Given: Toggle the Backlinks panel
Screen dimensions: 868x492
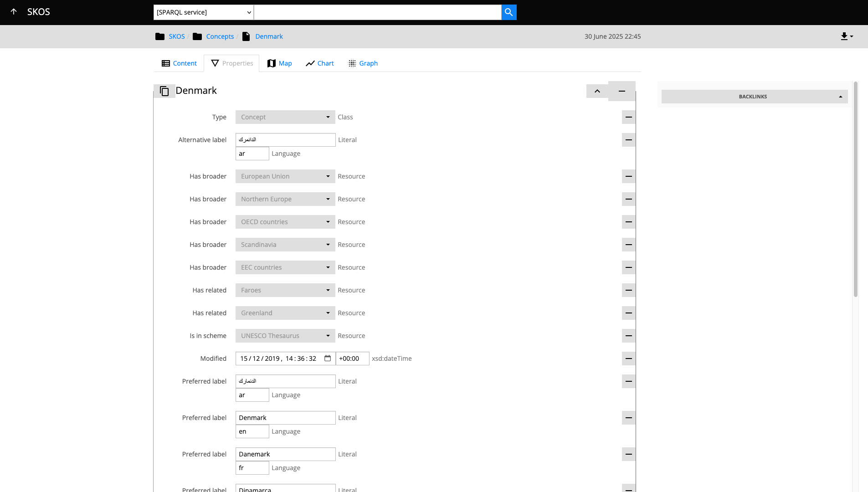Looking at the screenshot, I should [755, 97].
